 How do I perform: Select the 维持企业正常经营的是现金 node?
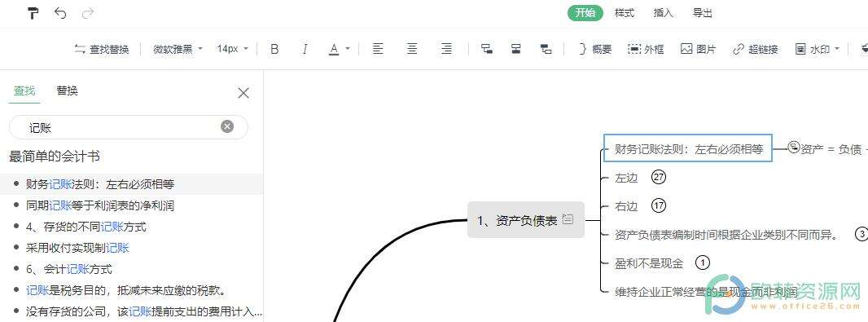pyautogui.click(x=706, y=292)
